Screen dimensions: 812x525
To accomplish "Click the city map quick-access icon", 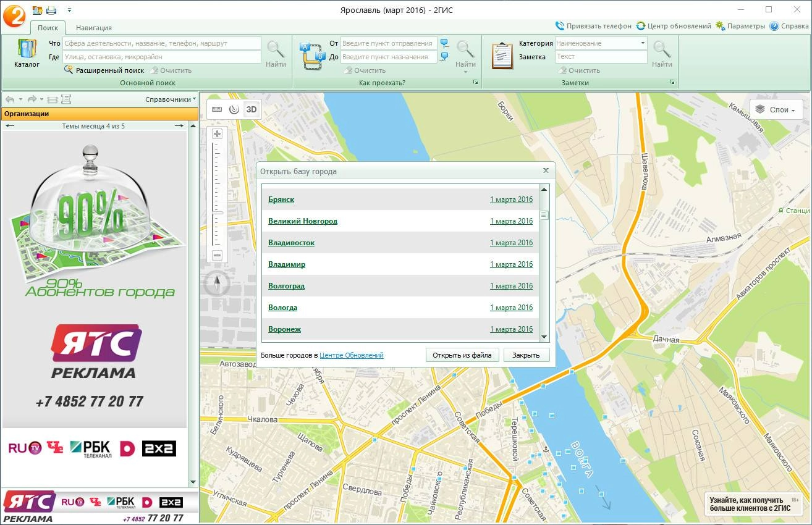I will click(37, 10).
